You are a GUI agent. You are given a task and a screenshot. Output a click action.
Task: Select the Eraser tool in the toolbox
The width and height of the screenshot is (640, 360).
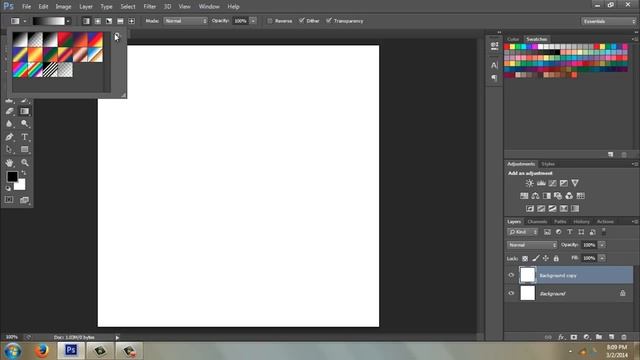point(9,111)
